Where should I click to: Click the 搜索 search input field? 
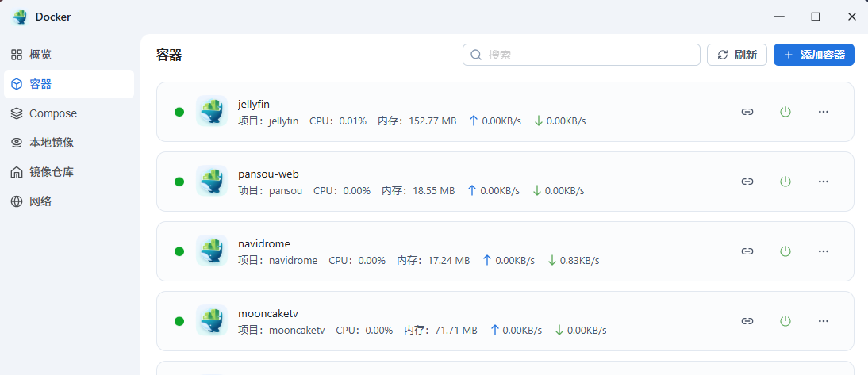[582, 55]
